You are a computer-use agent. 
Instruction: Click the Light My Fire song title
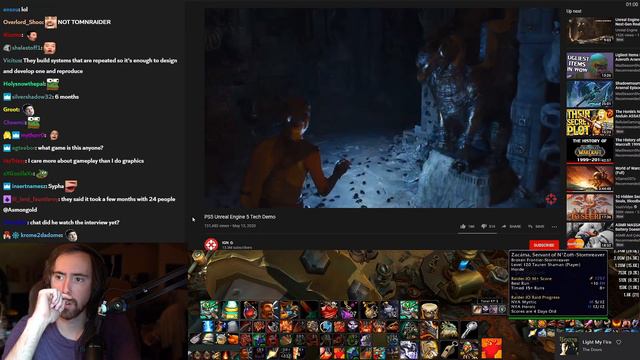click(x=597, y=342)
